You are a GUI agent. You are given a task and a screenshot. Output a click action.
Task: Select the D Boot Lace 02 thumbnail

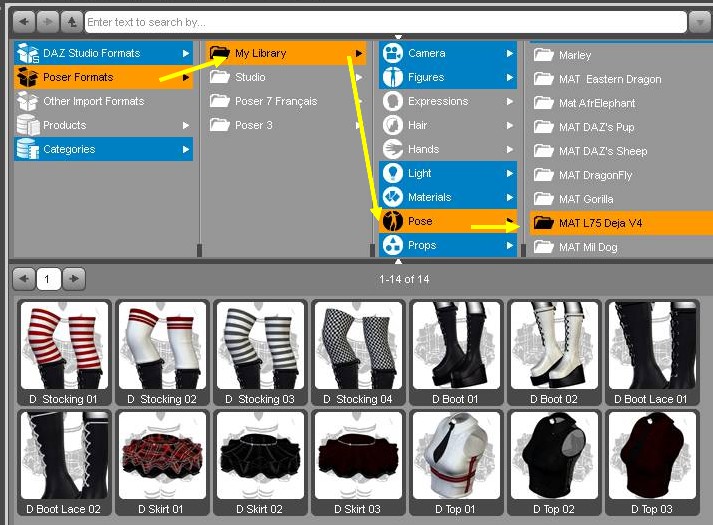click(x=64, y=462)
